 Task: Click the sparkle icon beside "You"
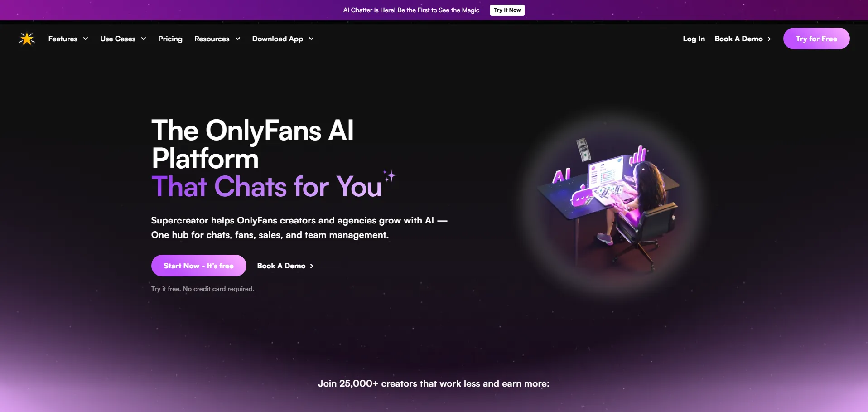point(389,176)
